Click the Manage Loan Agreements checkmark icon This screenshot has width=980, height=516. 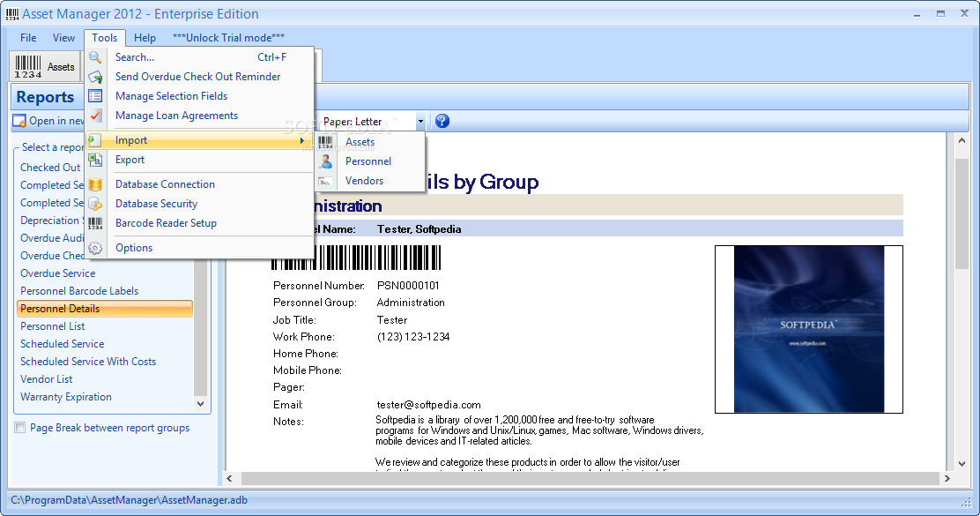95,116
